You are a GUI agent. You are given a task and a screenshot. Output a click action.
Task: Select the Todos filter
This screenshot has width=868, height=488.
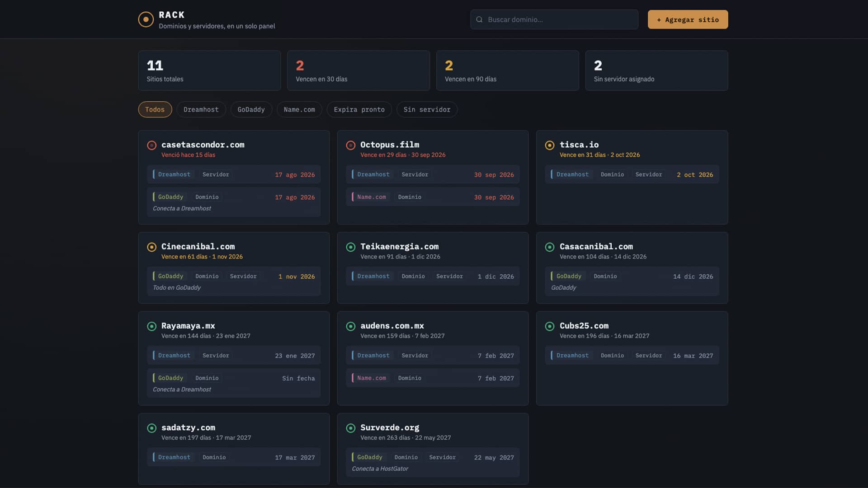tap(155, 109)
